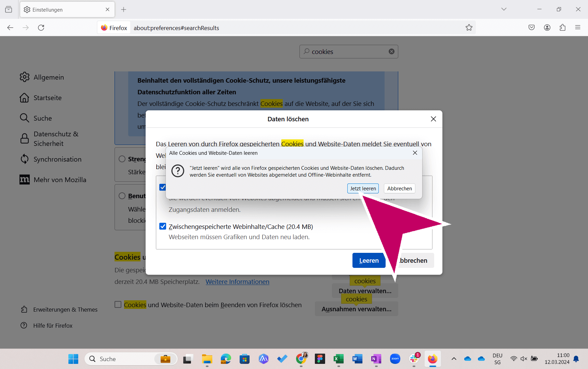Click Ausnahmen verwalten button

click(x=357, y=309)
